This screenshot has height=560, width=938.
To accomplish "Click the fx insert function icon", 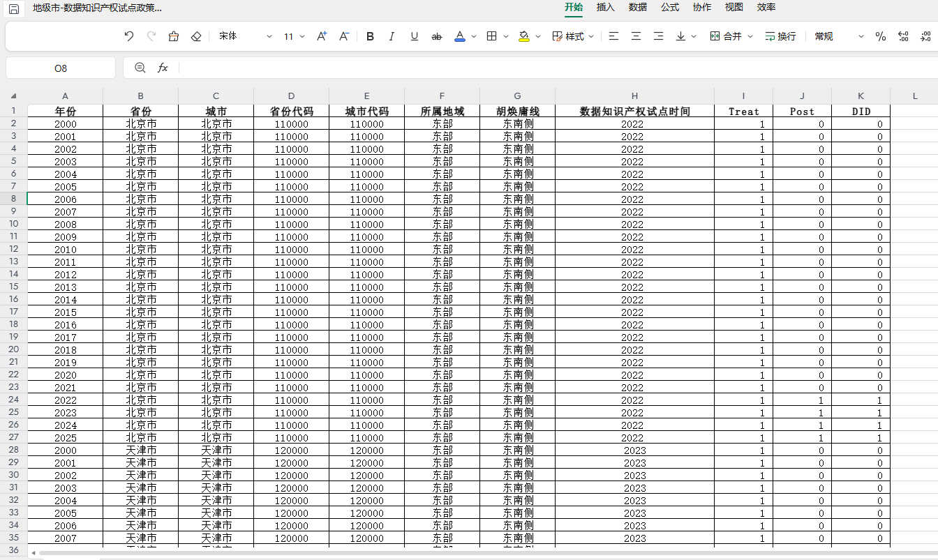I will [x=163, y=68].
